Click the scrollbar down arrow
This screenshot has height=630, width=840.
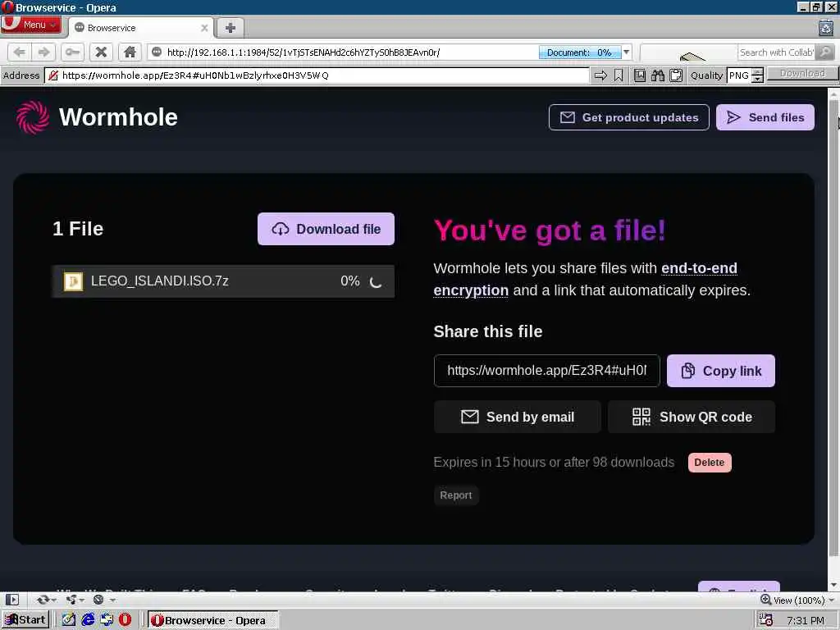(x=833, y=585)
